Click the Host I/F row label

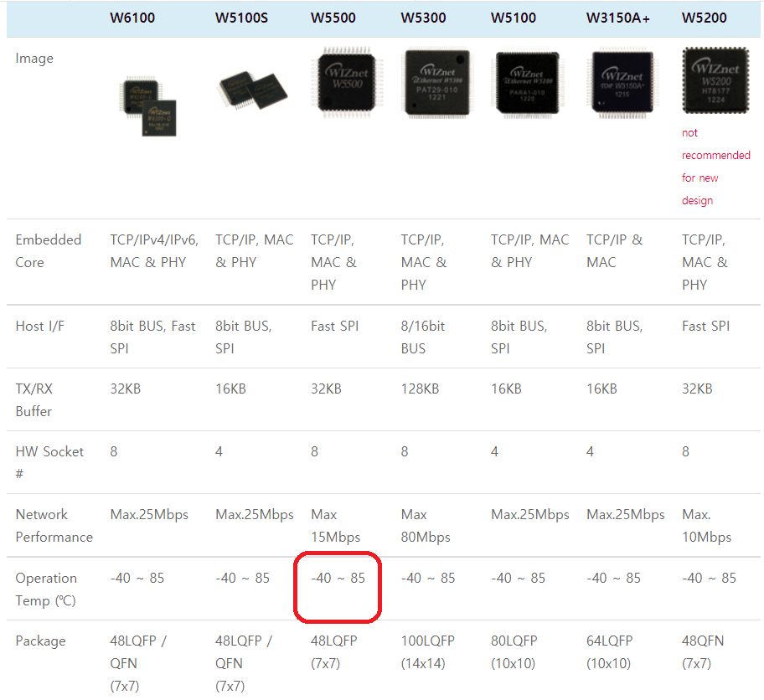pyautogui.click(x=40, y=326)
